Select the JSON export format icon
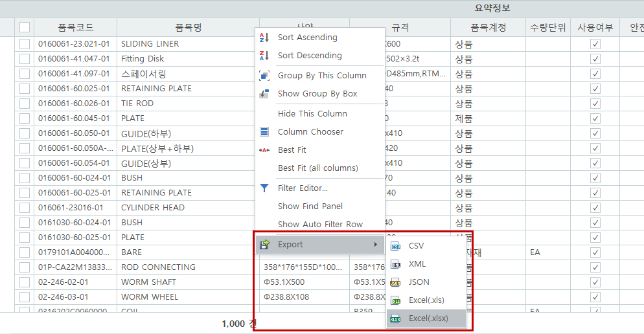 [x=396, y=282]
